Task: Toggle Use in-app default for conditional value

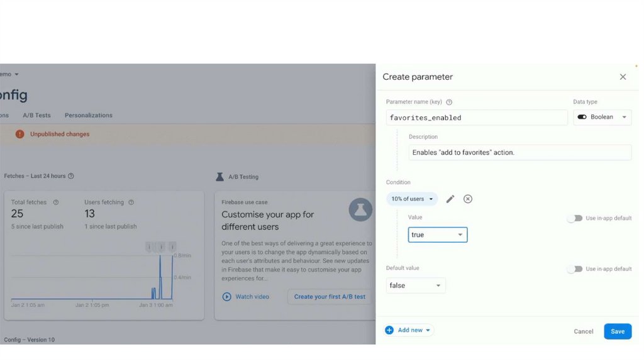Action: click(574, 218)
